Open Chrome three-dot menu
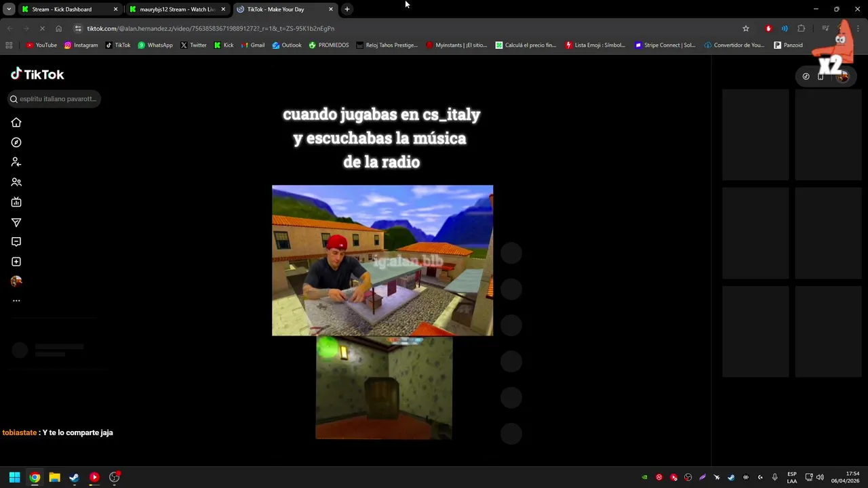 (x=859, y=28)
